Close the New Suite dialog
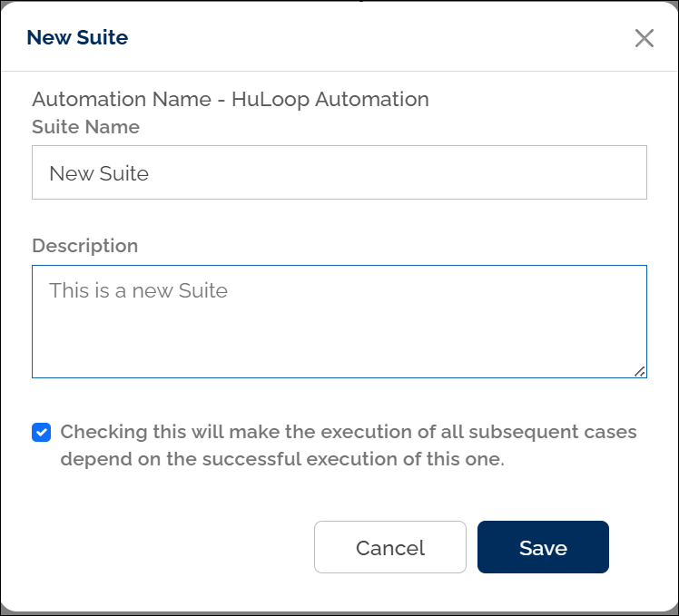Viewport: 679px width, 616px height. pyautogui.click(x=644, y=38)
